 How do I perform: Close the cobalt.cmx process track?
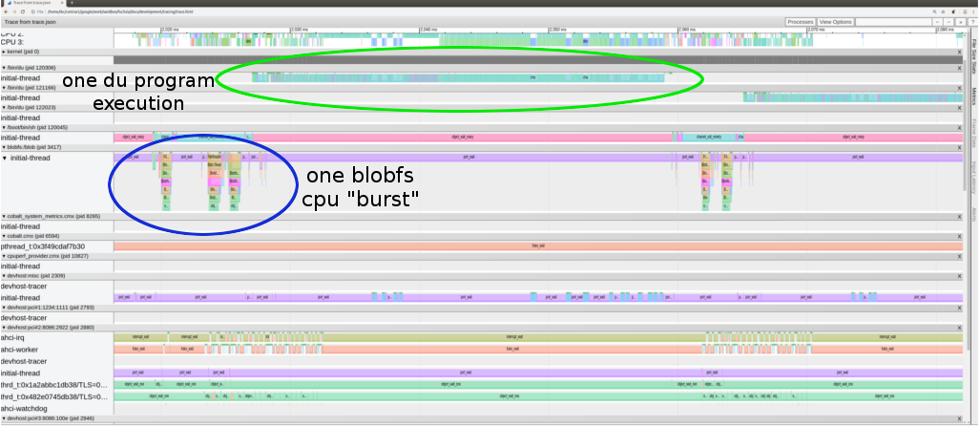(x=960, y=236)
